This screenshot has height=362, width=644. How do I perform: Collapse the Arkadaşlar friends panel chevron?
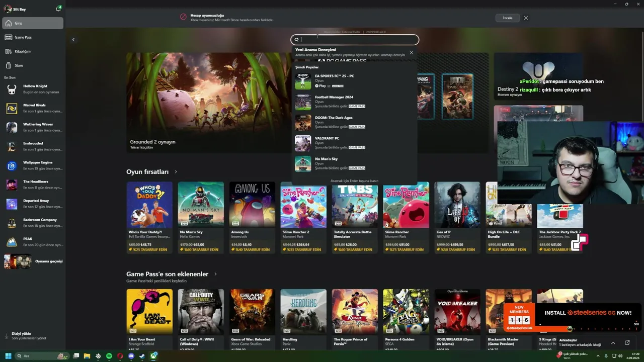[x=613, y=343]
